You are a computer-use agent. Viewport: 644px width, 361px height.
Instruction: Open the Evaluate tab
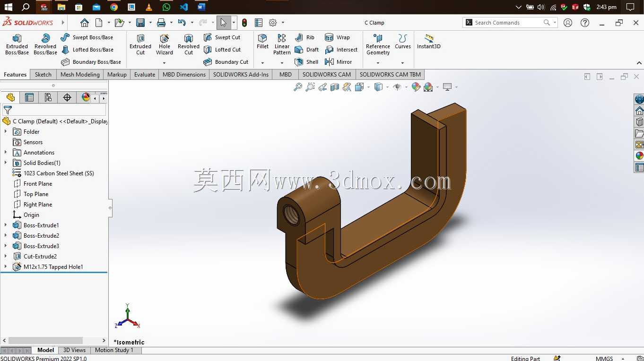145,75
